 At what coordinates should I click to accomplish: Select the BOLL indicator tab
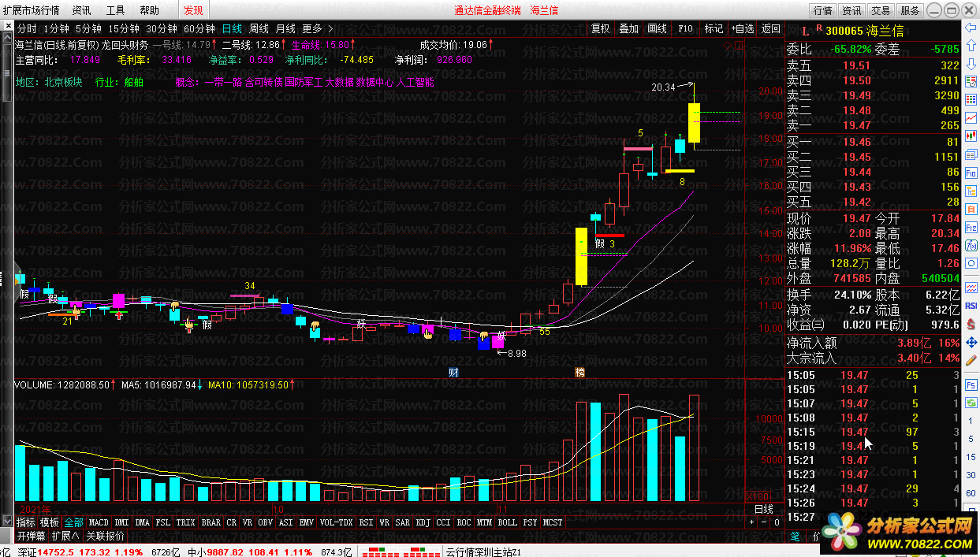pos(507,522)
